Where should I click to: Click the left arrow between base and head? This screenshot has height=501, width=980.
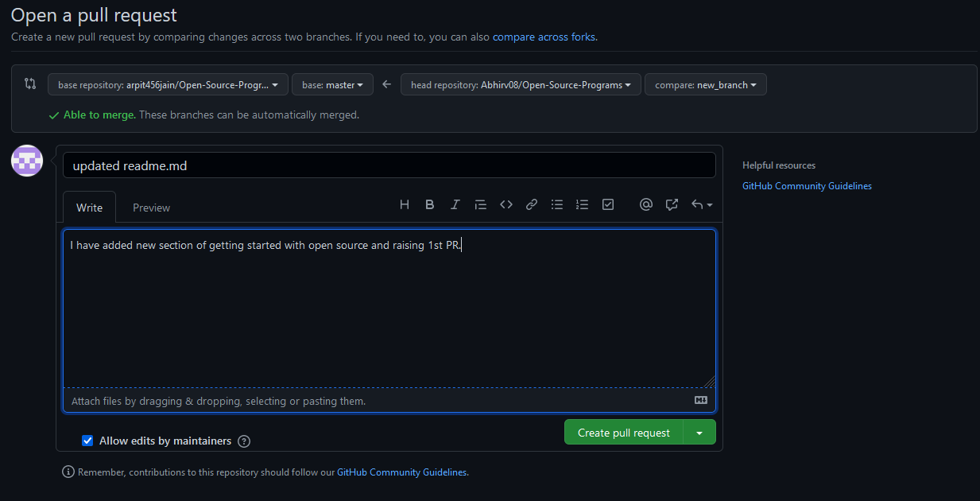[x=387, y=84]
